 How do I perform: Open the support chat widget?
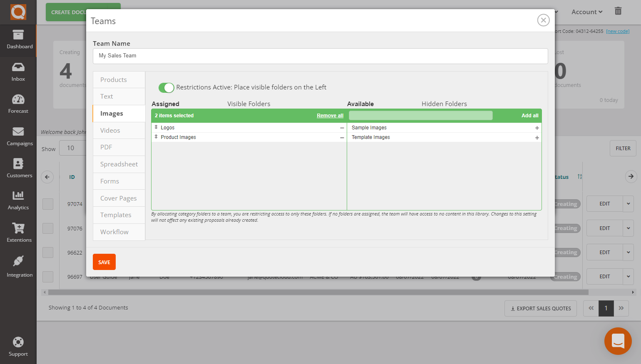(x=618, y=341)
